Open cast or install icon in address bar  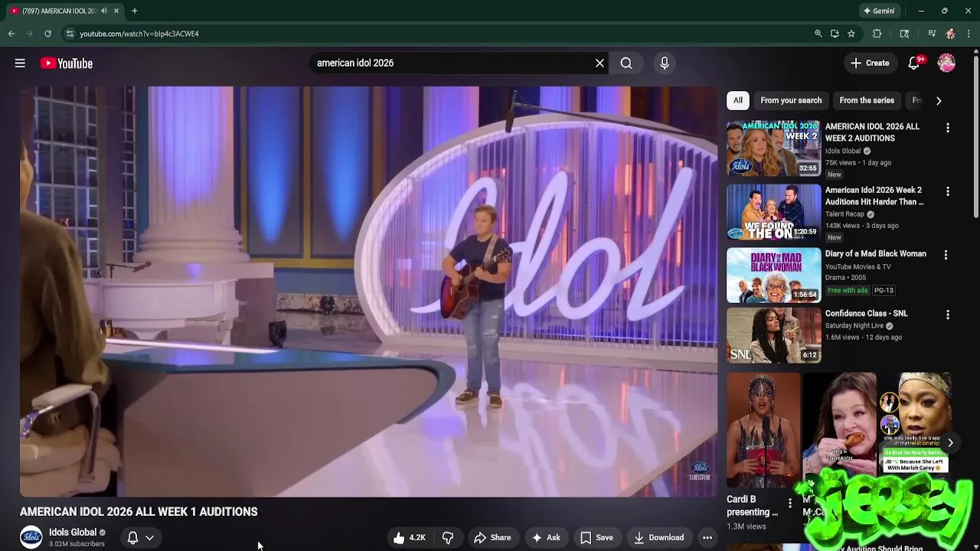[x=835, y=34]
